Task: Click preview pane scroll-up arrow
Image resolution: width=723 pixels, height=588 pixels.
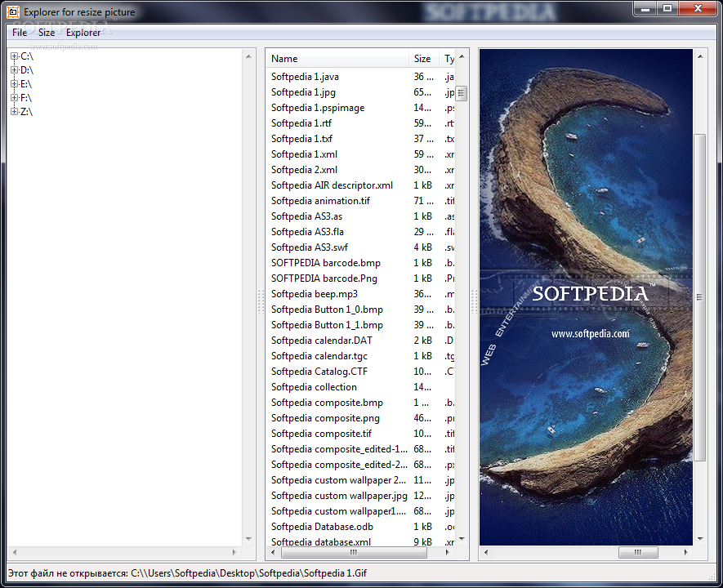Action: pos(700,56)
